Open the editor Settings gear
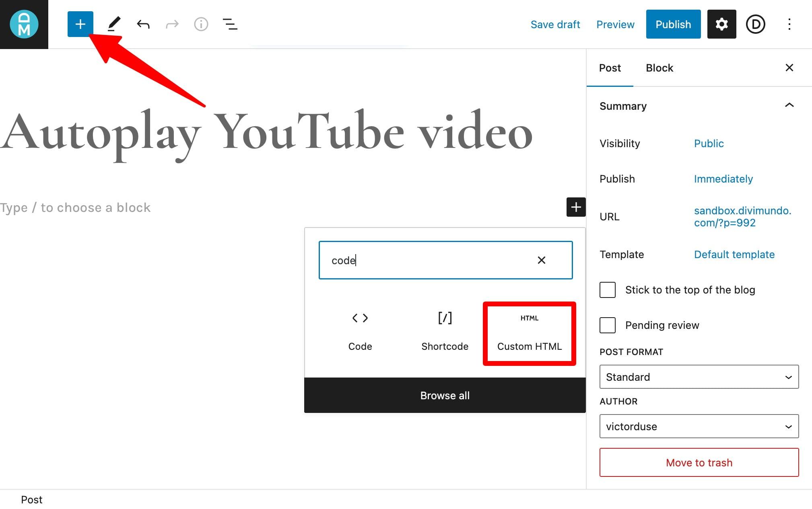The width and height of the screenshot is (812, 509). click(x=721, y=24)
